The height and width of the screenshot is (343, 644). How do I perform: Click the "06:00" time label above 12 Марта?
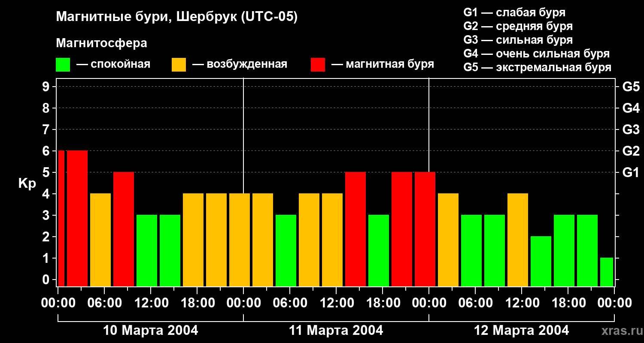pos(475,303)
